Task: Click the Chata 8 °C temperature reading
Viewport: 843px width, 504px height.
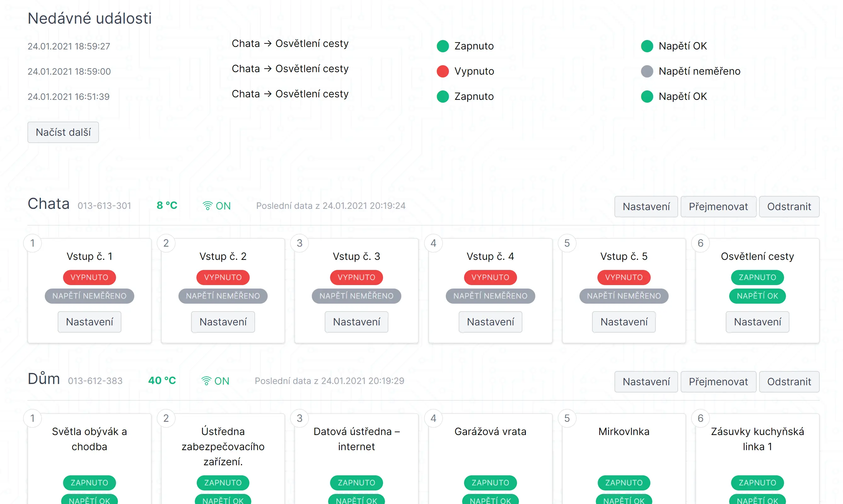Action: tap(167, 205)
